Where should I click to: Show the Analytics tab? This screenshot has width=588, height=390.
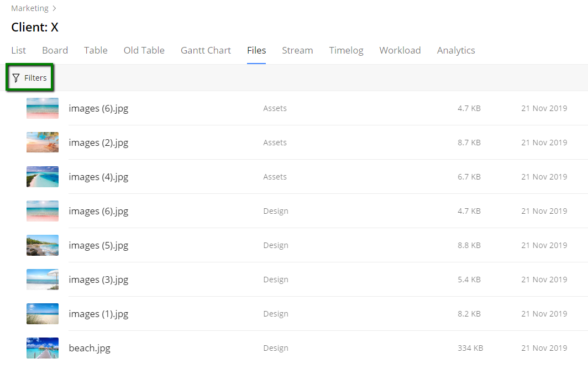456,50
